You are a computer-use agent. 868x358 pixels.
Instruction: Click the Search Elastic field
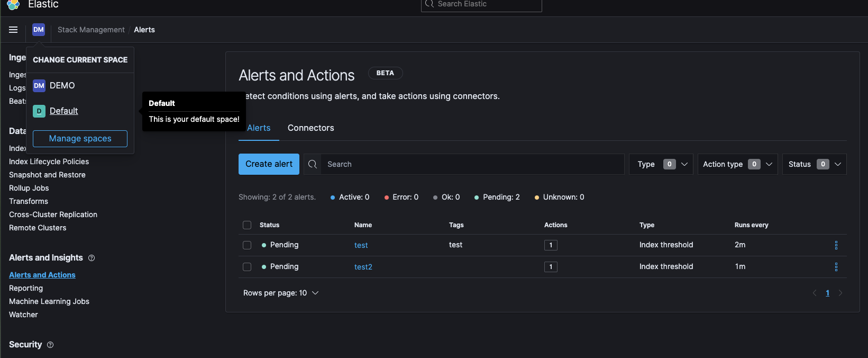click(x=481, y=4)
